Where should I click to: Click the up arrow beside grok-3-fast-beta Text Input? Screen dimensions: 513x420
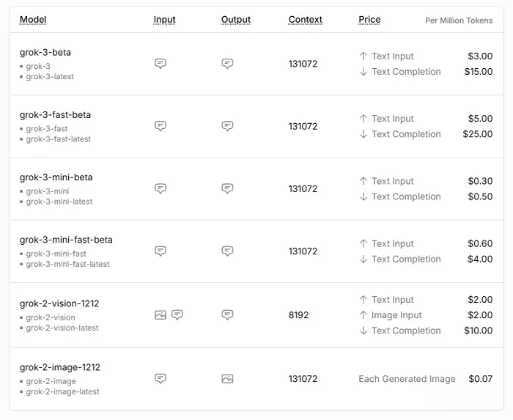pyautogui.click(x=363, y=119)
